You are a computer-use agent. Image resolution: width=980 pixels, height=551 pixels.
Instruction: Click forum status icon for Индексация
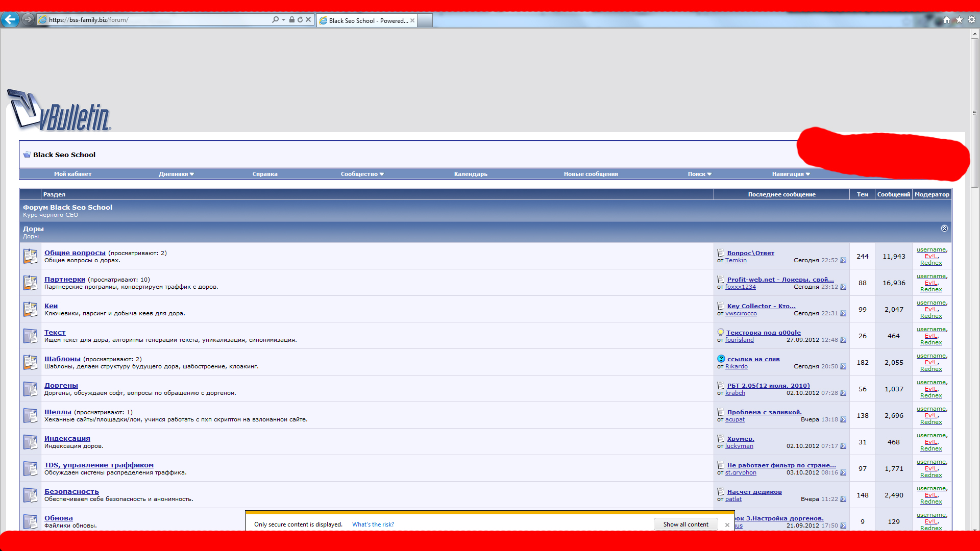[x=30, y=442]
